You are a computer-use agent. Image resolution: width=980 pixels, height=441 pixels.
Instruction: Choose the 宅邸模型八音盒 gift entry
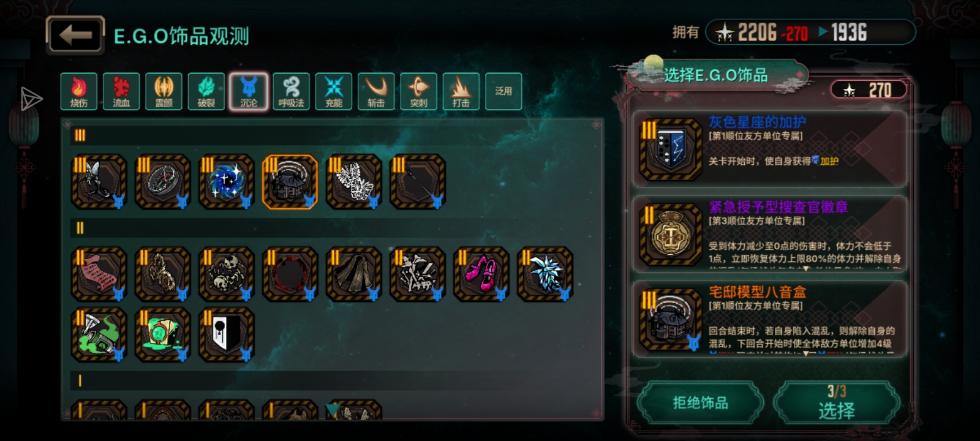(x=769, y=319)
